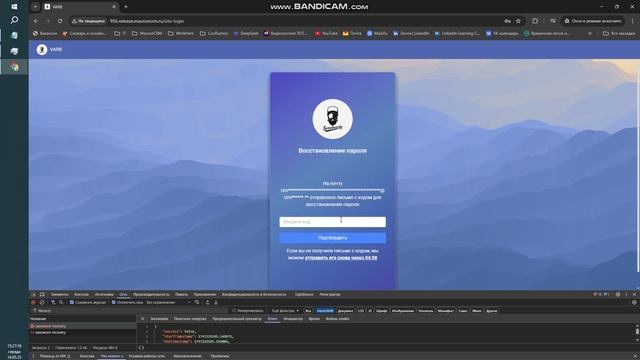The image size is (640, 360).
Task: Open the 'Без ограничения' throttling dropdown
Action: [x=169, y=302]
